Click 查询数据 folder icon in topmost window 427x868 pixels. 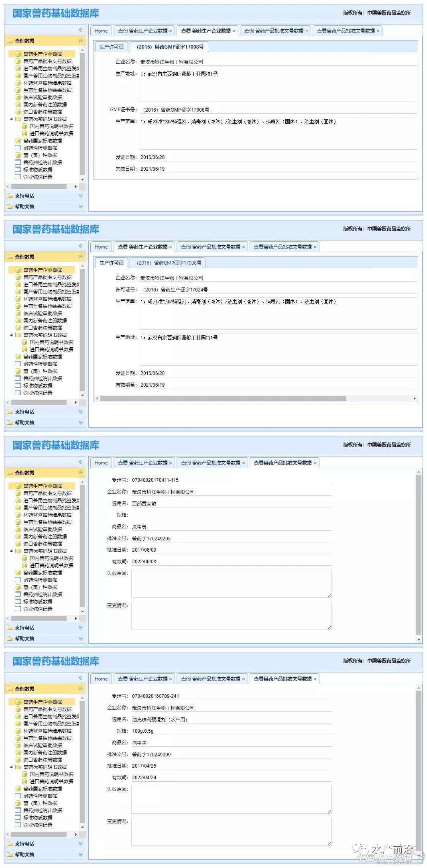pos(10,41)
